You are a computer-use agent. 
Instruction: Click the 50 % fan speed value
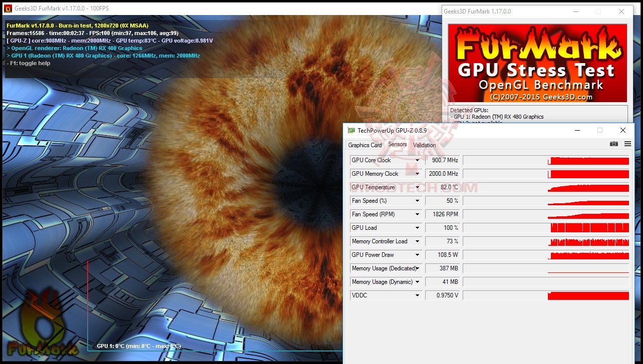click(x=443, y=201)
